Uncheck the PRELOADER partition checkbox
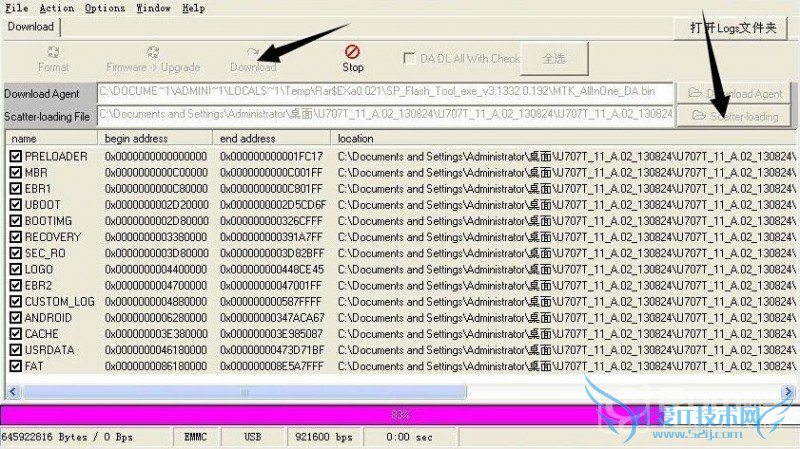Screen dimensions: 800x449 pos(15,156)
